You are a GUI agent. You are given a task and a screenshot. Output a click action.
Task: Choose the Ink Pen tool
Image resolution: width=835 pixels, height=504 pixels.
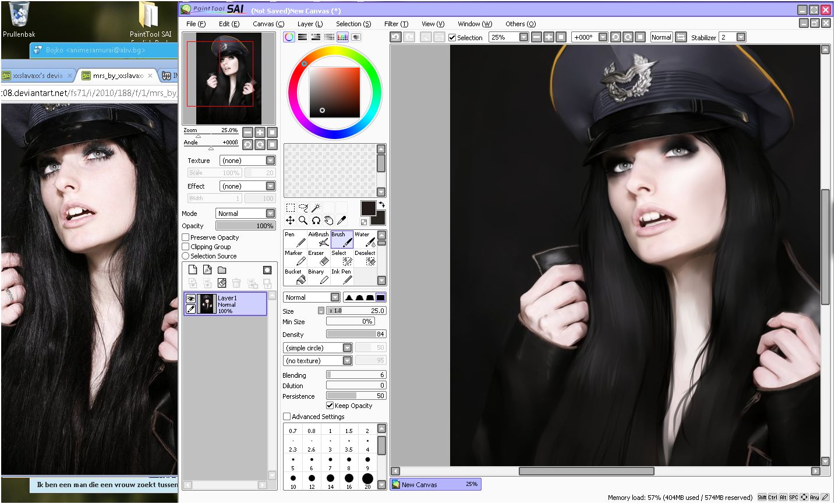pos(342,276)
